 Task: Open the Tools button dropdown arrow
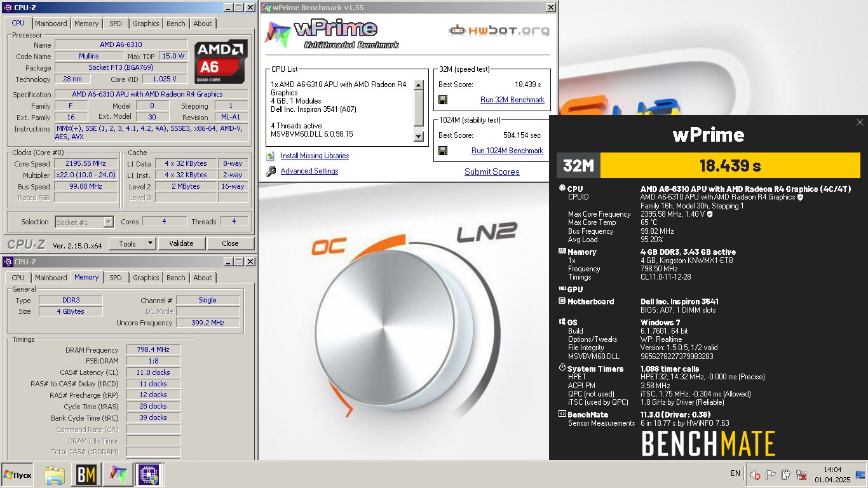150,243
